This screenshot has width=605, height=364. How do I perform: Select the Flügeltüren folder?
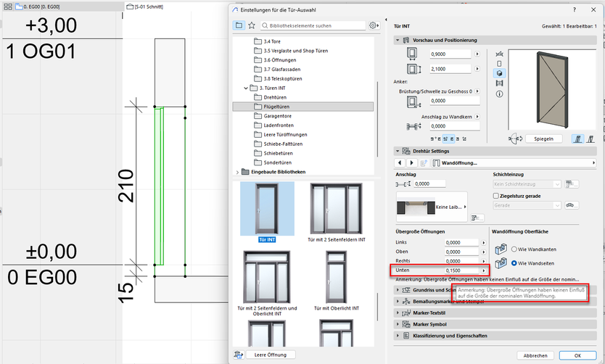coord(303,107)
